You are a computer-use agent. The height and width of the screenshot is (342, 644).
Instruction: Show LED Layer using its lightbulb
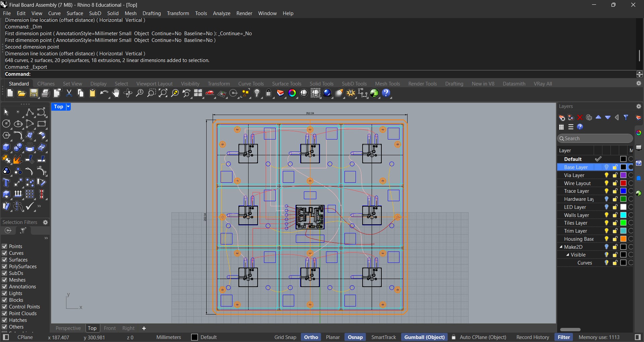tap(606, 207)
